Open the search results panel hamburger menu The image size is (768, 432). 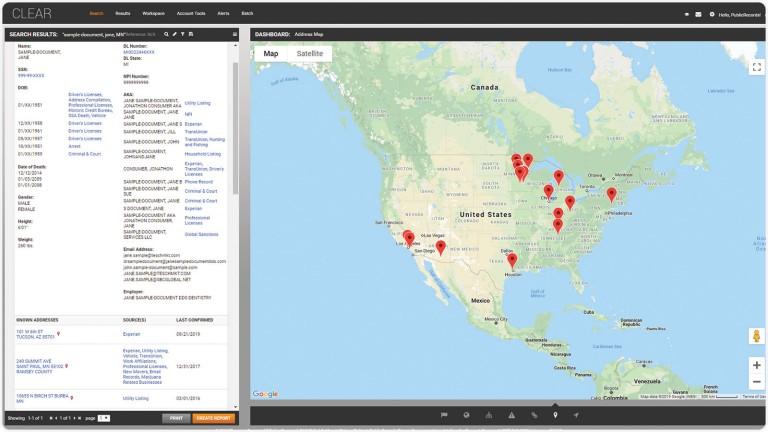pyautogui.click(x=235, y=34)
